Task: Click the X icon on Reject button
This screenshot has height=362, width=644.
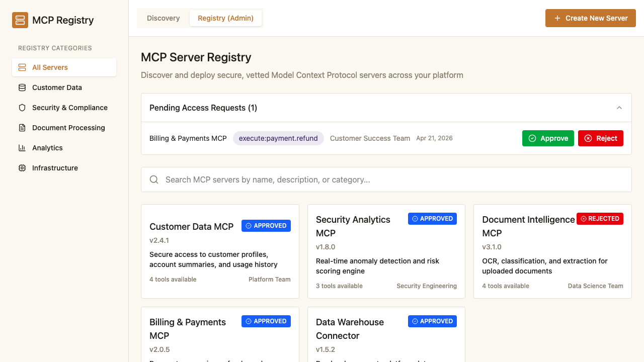Action: (x=588, y=138)
